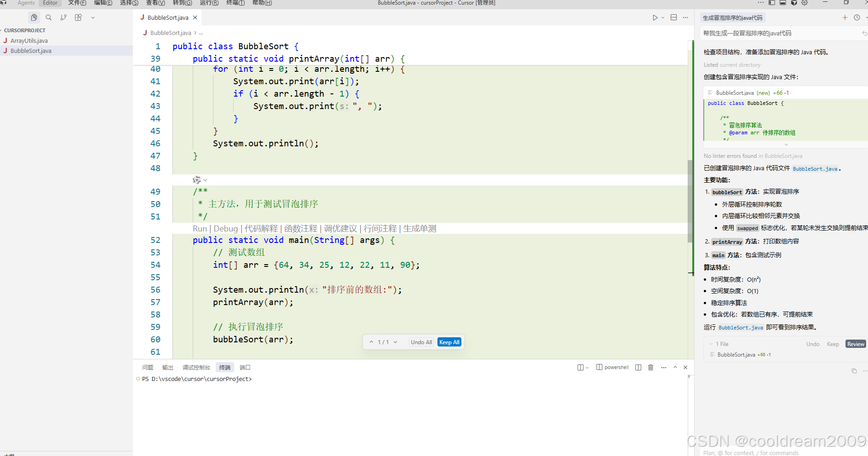This screenshot has width=868, height=456.
Task: Split the editor with the layout icon
Action: (x=673, y=17)
